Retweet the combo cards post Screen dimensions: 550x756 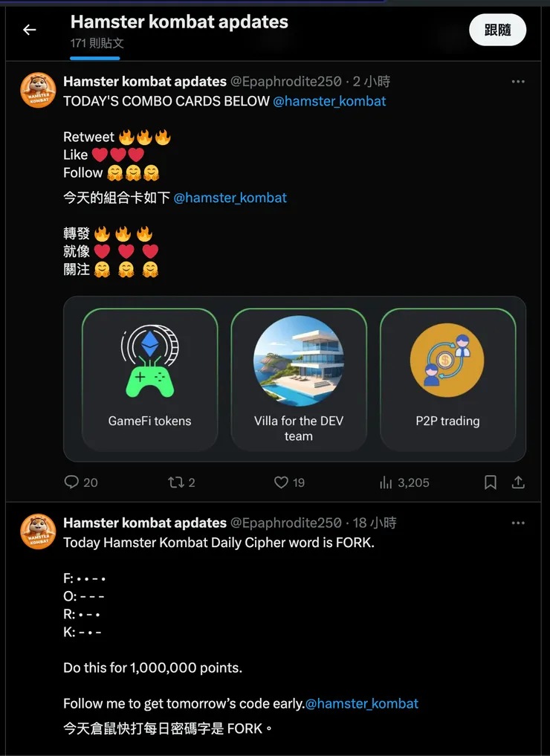[177, 482]
